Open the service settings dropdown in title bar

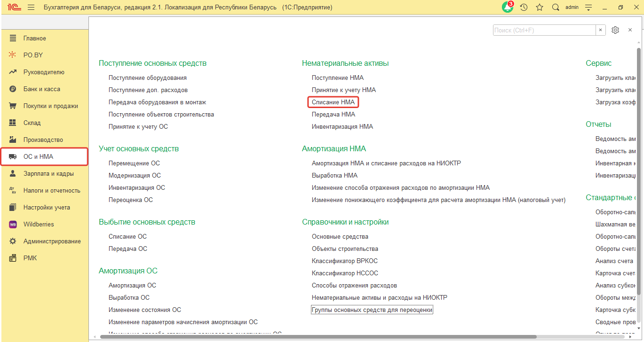[x=588, y=8]
